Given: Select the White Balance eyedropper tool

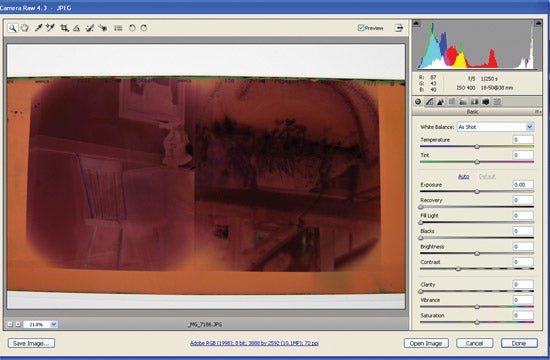Looking at the screenshot, I should coord(38,28).
